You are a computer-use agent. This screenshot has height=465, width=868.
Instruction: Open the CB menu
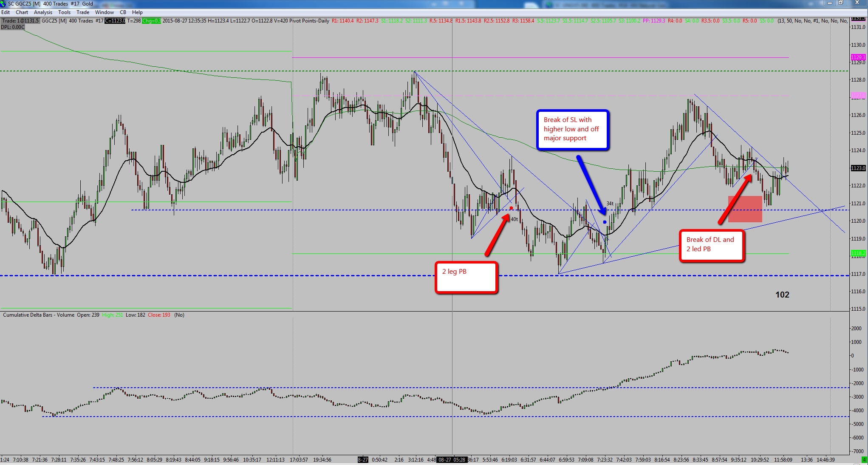[123, 12]
